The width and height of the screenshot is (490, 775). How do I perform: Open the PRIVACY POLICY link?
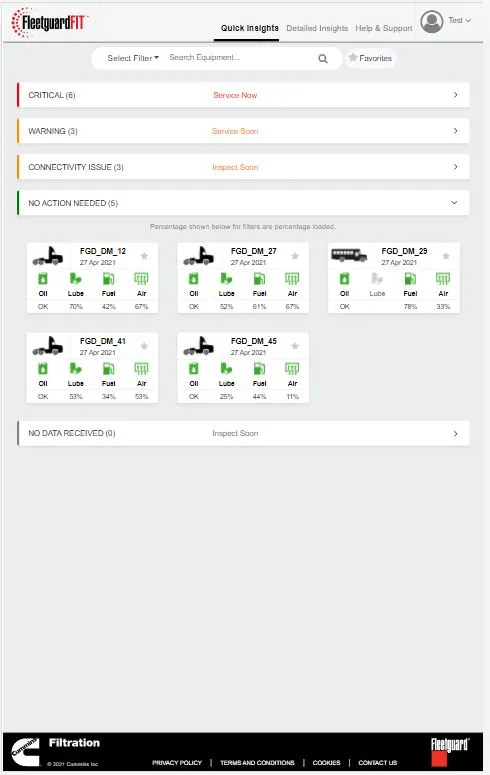coord(177,763)
